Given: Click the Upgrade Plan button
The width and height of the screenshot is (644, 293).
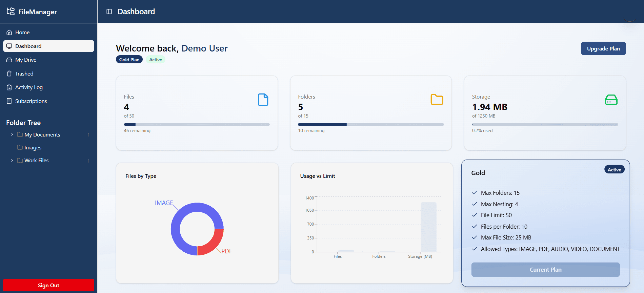Looking at the screenshot, I should [x=603, y=48].
